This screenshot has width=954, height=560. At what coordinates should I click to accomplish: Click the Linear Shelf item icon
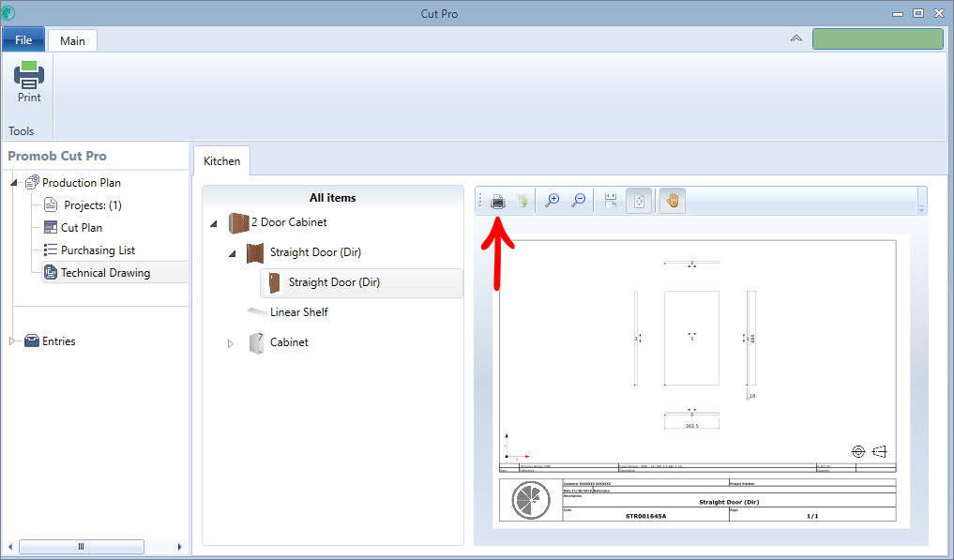click(257, 312)
